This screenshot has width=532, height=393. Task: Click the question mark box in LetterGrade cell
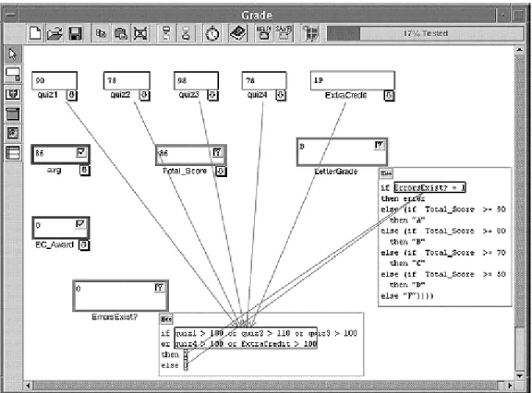coord(379,146)
